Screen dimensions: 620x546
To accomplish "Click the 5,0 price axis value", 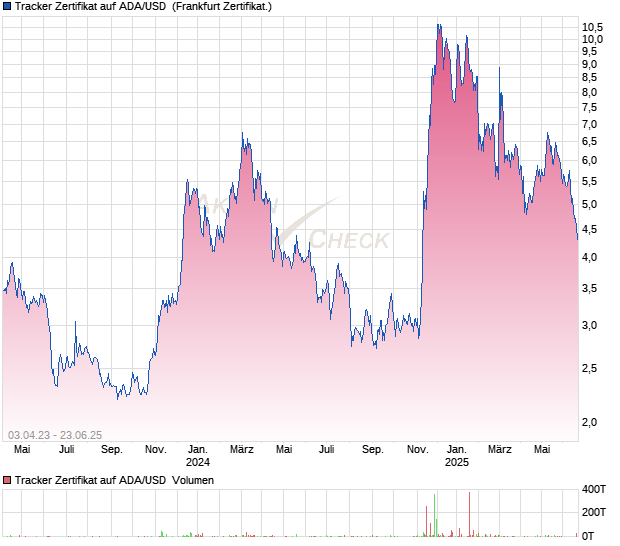I will (x=593, y=204).
